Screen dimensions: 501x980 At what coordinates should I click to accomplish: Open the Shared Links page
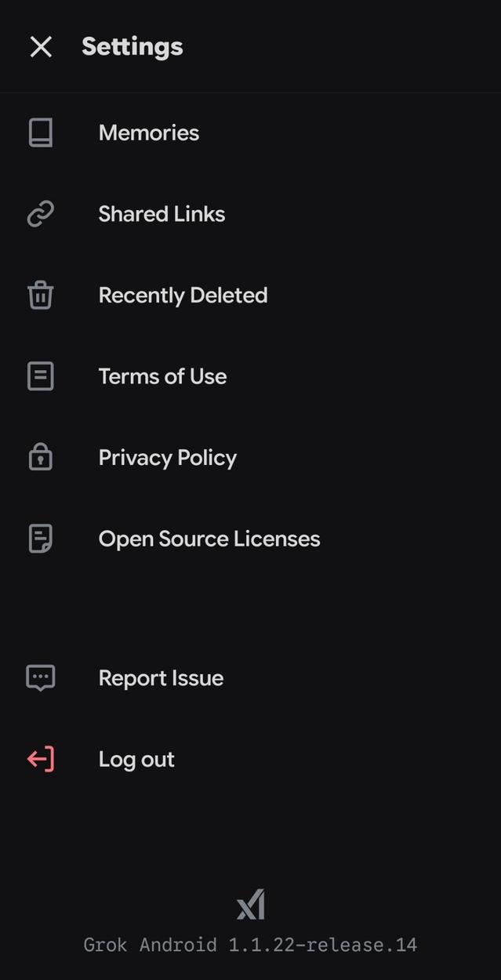(x=162, y=213)
